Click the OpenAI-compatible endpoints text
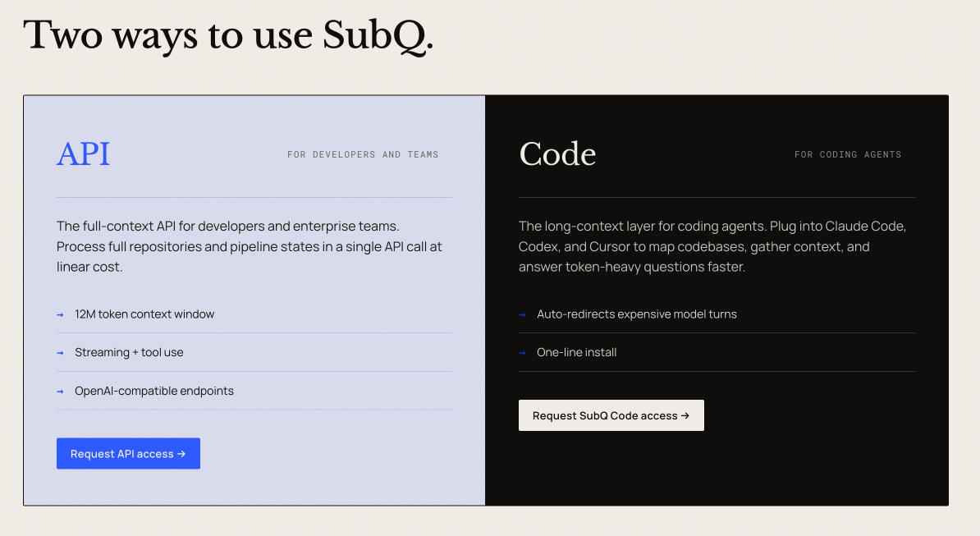 pos(153,391)
